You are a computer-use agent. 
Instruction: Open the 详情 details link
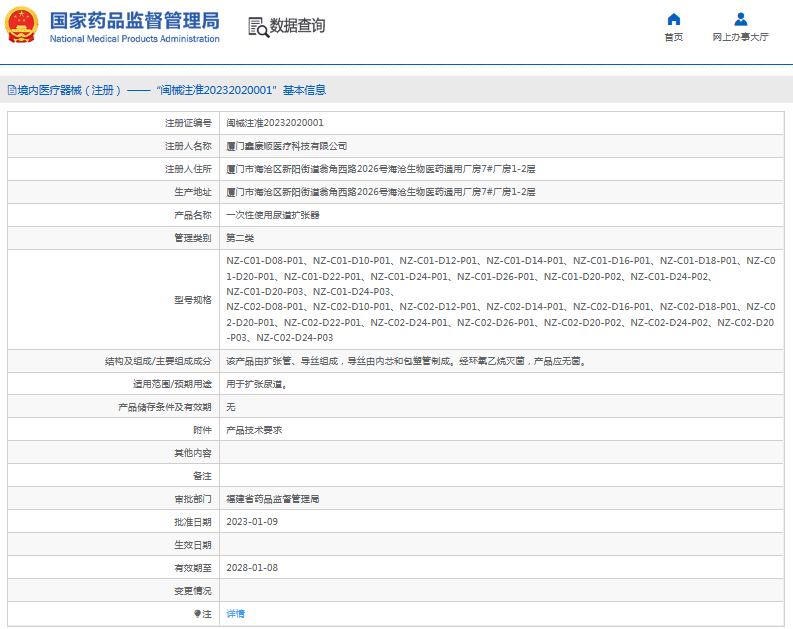pyautogui.click(x=236, y=614)
